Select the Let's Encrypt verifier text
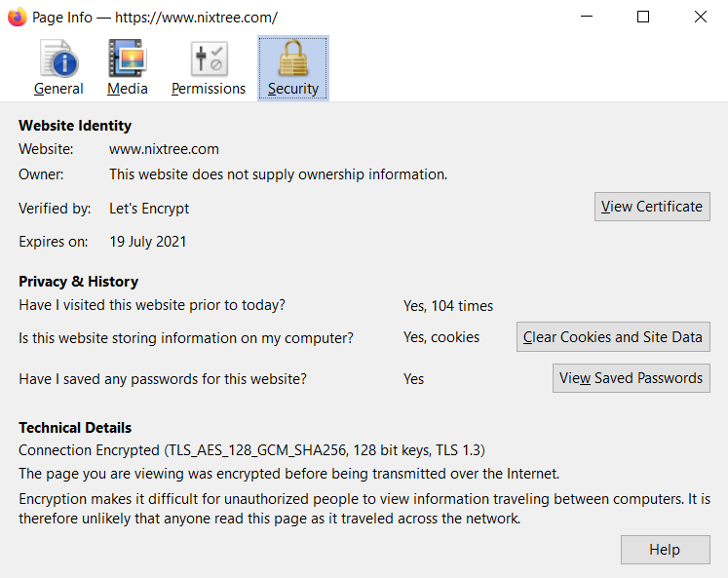 coord(149,209)
